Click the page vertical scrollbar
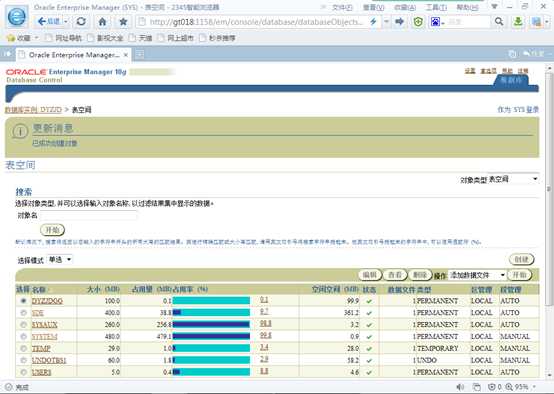The height and width of the screenshot is (394, 554). click(x=549, y=222)
